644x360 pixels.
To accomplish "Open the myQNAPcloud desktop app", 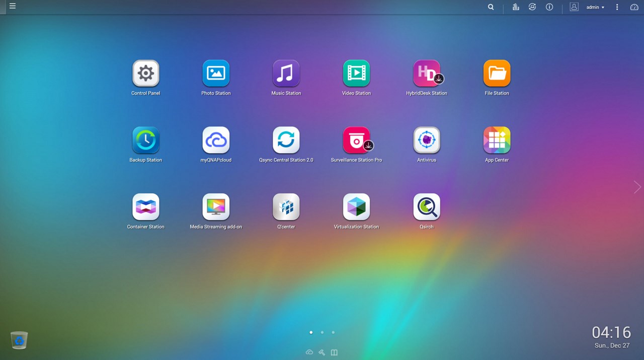I will 216,140.
